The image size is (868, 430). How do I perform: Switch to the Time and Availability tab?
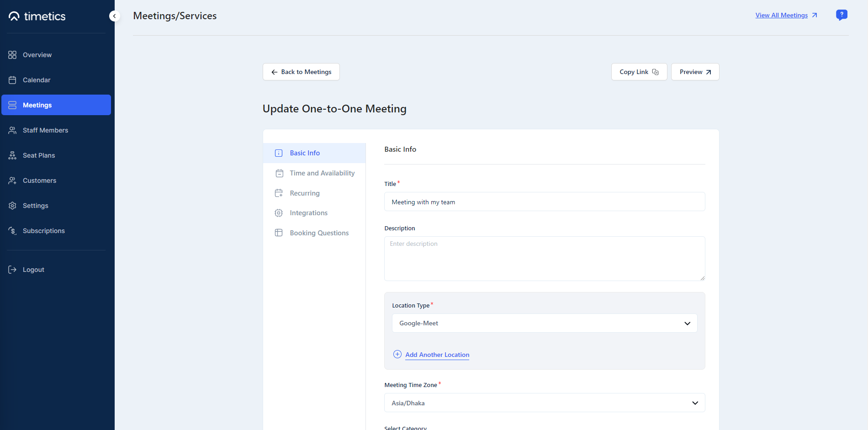(x=322, y=173)
